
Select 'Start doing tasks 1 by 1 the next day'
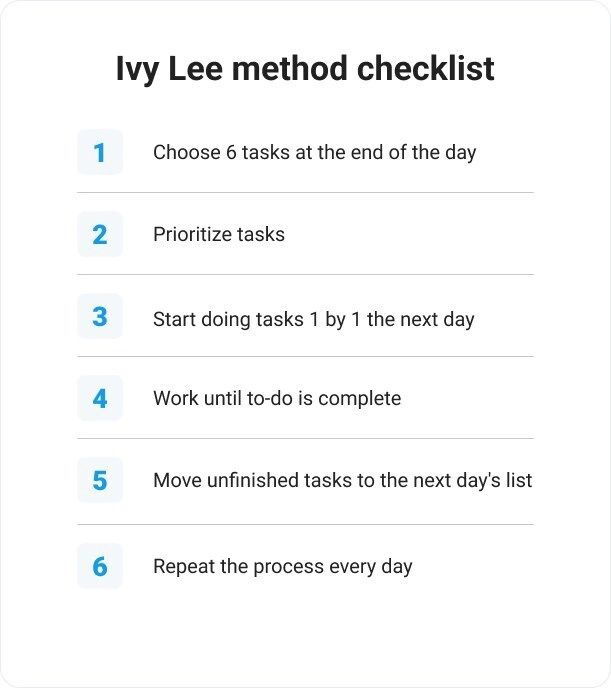[x=314, y=319]
